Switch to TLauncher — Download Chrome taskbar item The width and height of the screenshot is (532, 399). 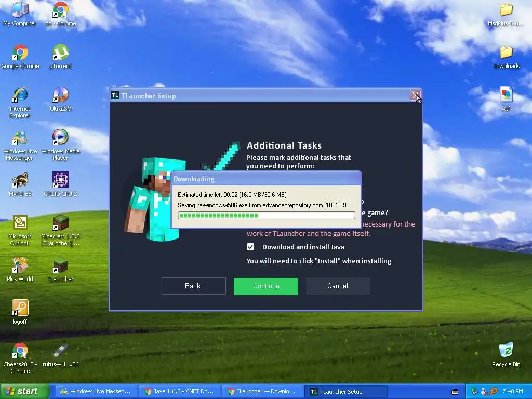click(x=262, y=392)
